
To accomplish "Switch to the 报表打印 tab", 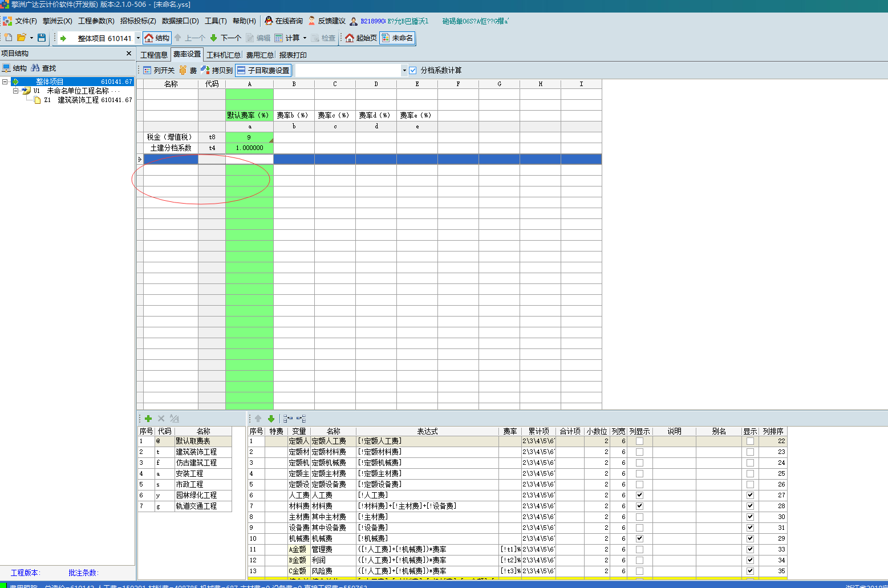I will (293, 55).
